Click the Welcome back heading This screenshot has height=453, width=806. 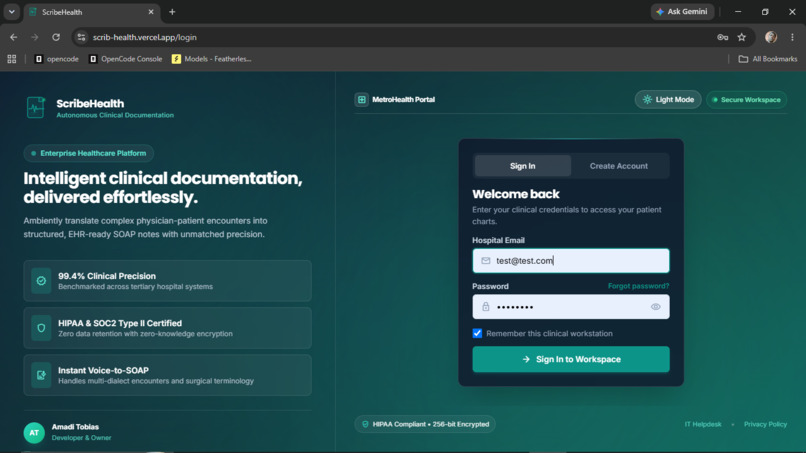pos(516,194)
